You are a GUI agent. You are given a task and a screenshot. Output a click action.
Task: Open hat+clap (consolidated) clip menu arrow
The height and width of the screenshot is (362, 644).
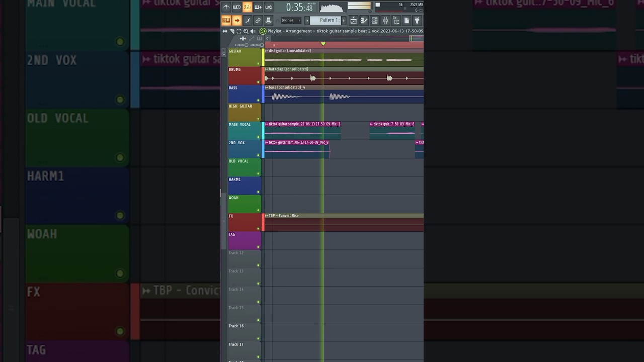click(x=267, y=69)
